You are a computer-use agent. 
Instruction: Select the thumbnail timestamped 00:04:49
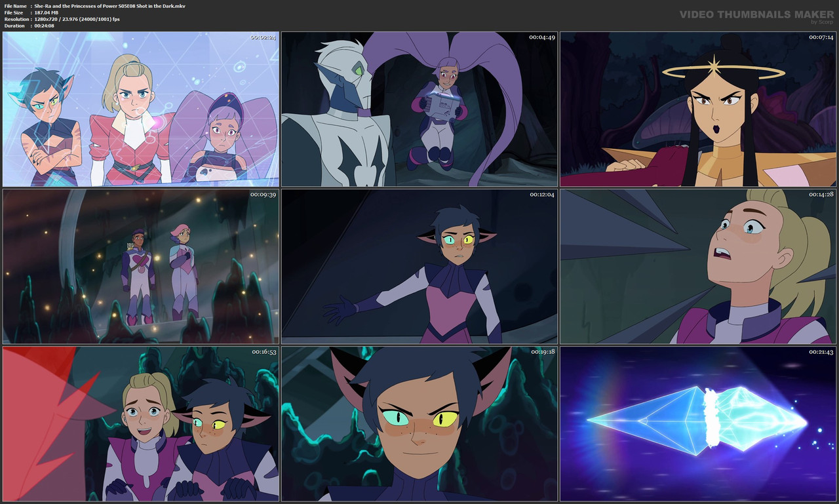coord(419,109)
